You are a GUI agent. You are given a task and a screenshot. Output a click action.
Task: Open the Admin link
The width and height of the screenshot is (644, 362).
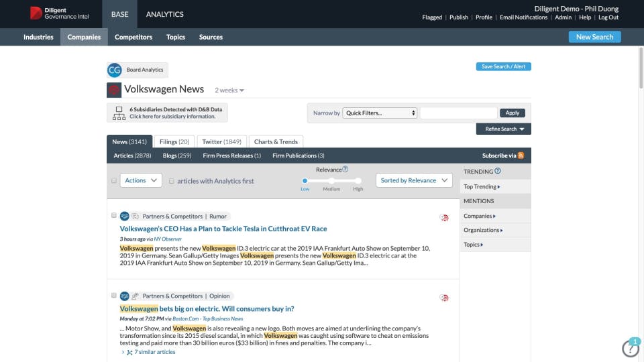[x=563, y=17]
